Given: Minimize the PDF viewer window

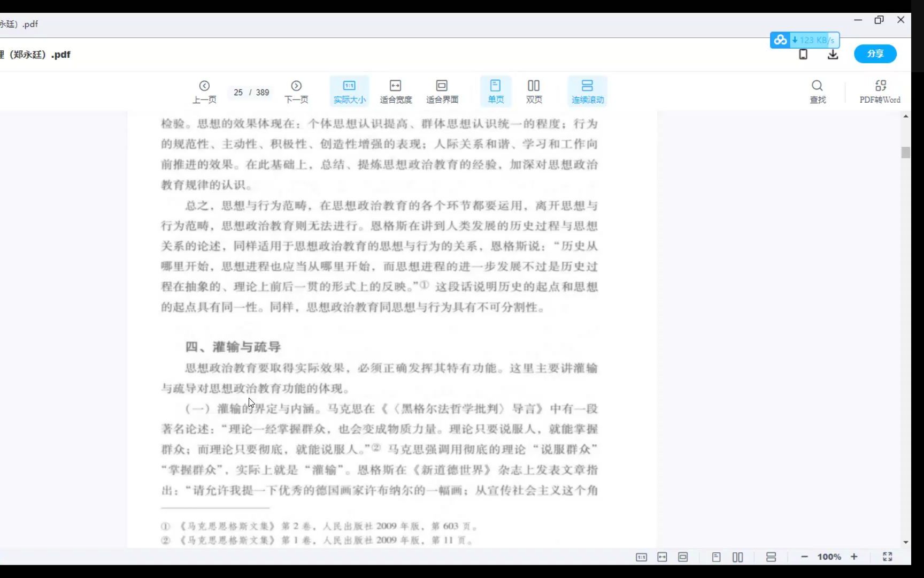Looking at the screenshot, I should tap(858, 20).
